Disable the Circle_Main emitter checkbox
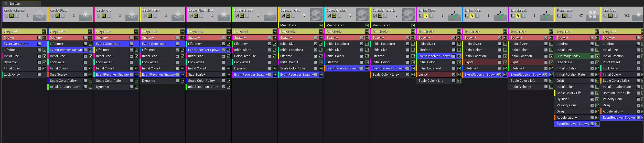Screen dimensions: 644x143 (x=145, y=16)
